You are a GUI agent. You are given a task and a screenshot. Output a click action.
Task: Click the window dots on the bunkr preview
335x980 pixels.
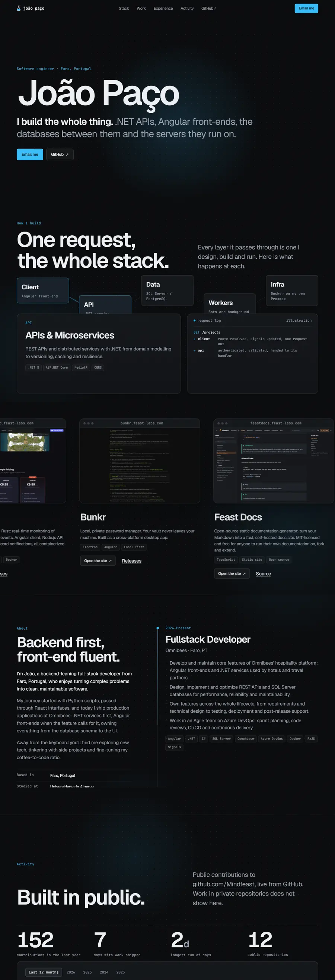click(88, 423)
